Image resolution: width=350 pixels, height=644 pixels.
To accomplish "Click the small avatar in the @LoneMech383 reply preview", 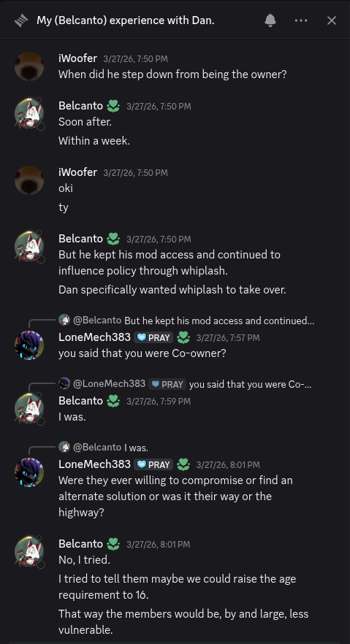I will (64, 384).
